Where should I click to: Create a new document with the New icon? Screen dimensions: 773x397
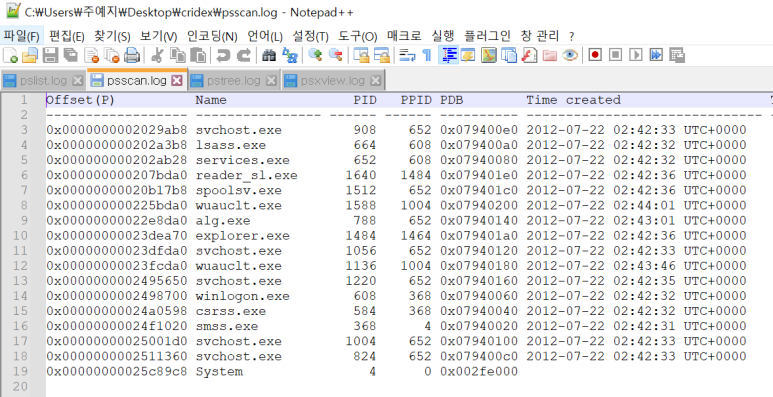pyautogui.click(x=10, y=55)
